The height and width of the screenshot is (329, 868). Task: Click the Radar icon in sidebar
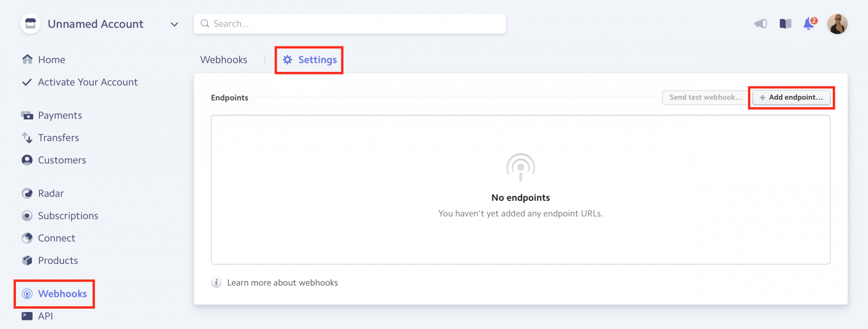[27, 193]
